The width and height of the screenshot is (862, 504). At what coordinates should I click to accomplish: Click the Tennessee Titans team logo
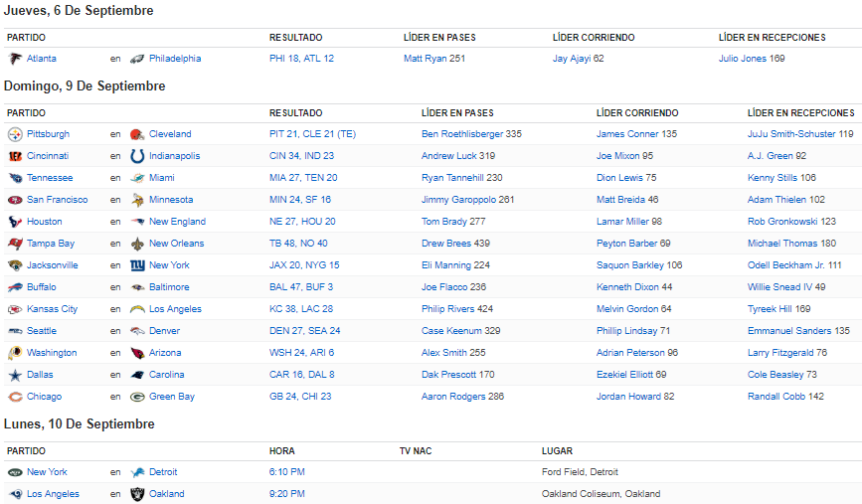pyautogui.click(x=15, y=178)
